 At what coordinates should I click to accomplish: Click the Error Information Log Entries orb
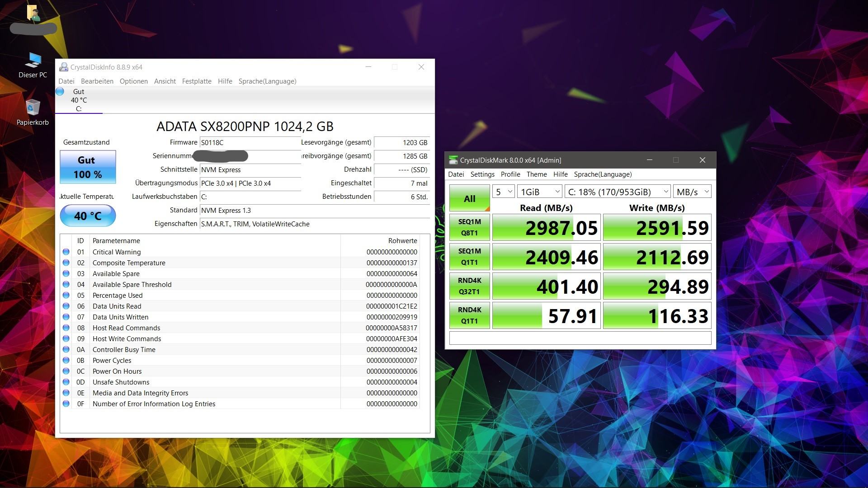[66, 404]
